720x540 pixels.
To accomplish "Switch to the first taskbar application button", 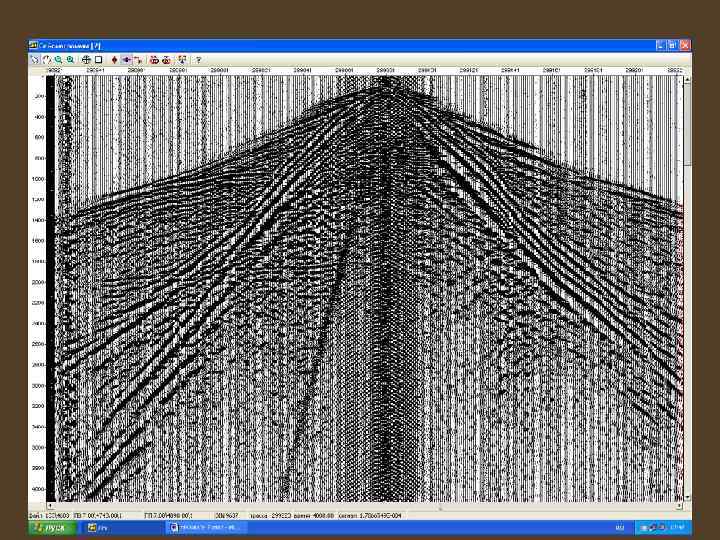I will coord(121,528).
